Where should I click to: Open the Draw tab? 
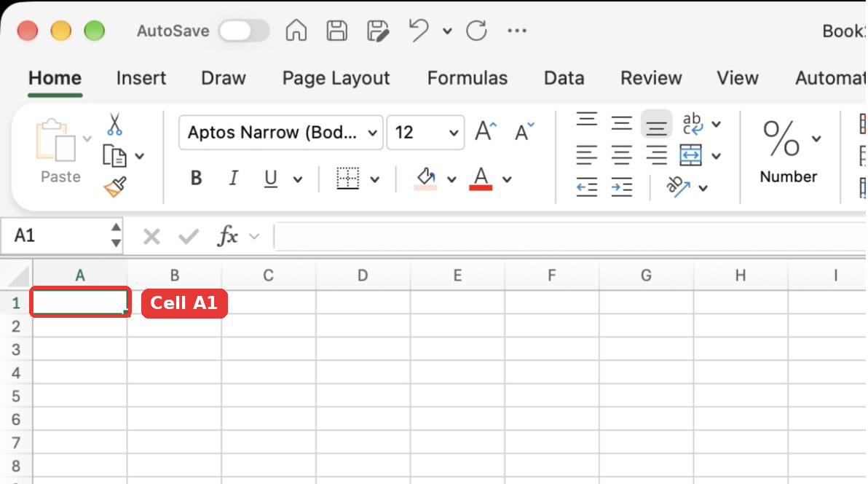(x=223, y=78)
